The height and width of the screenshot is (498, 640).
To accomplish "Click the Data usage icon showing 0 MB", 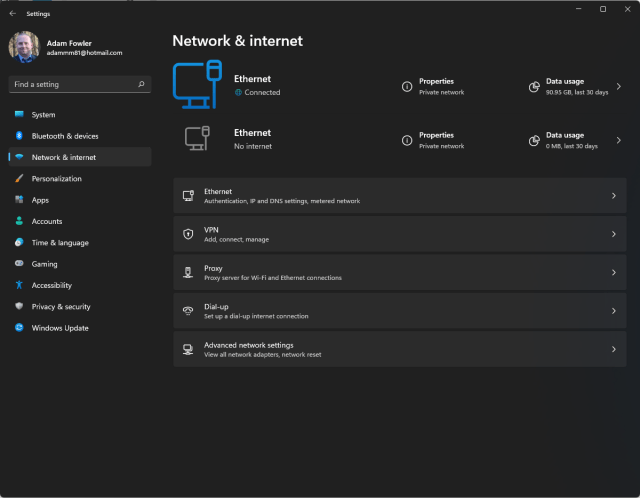I will coord(534,140).
